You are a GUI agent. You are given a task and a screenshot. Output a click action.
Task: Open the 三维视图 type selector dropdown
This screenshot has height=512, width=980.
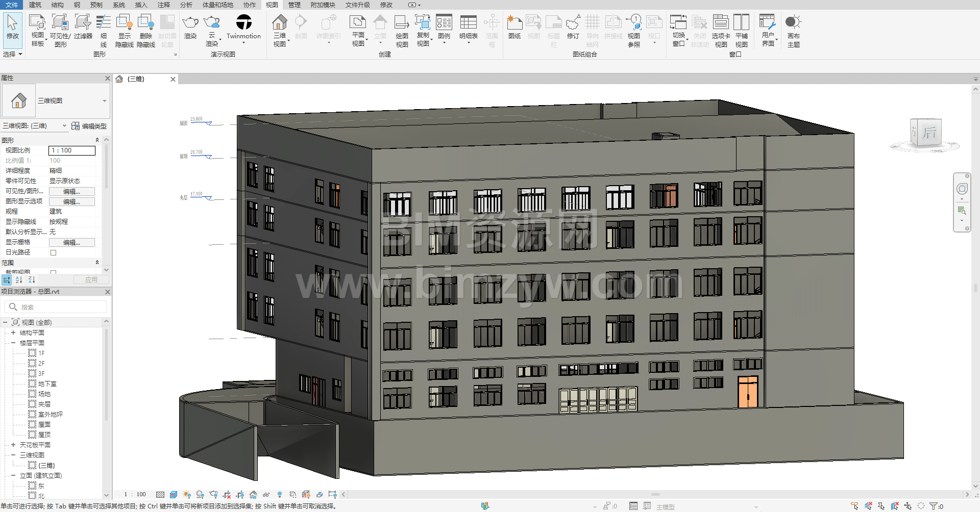(104, 101)
